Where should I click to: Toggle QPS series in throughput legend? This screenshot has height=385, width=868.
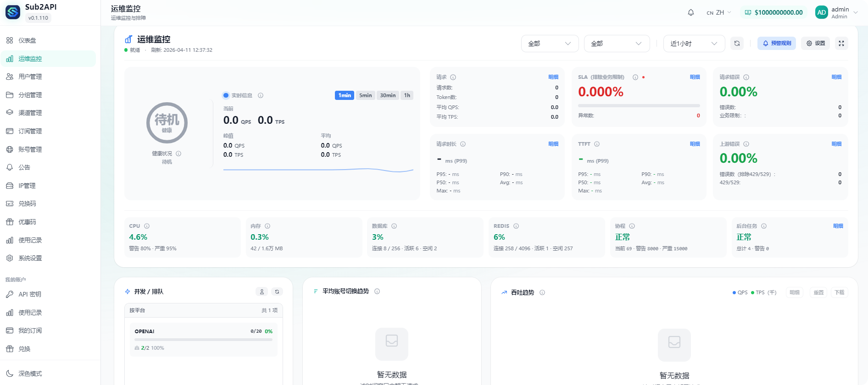click(x=740, y=292)
